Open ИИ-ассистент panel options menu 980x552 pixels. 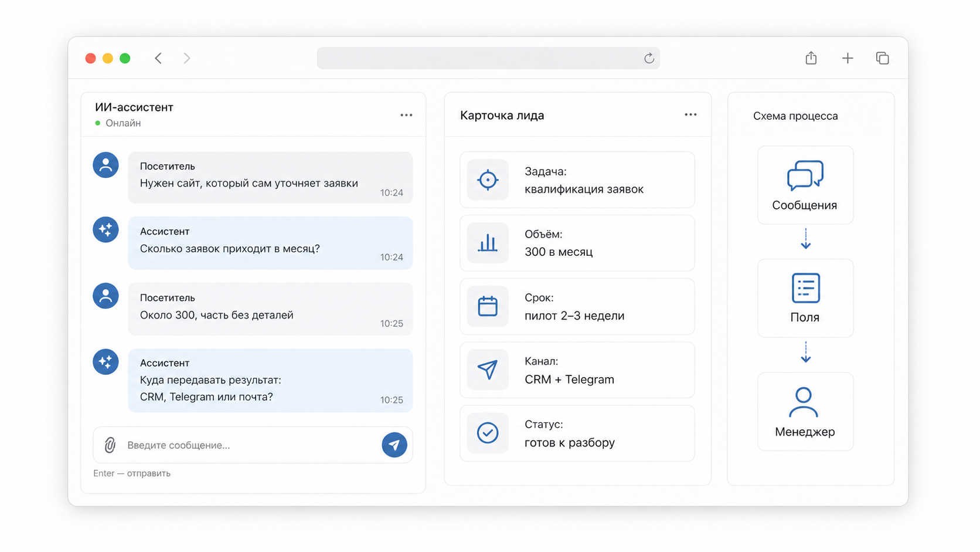(x=406, y=115)
